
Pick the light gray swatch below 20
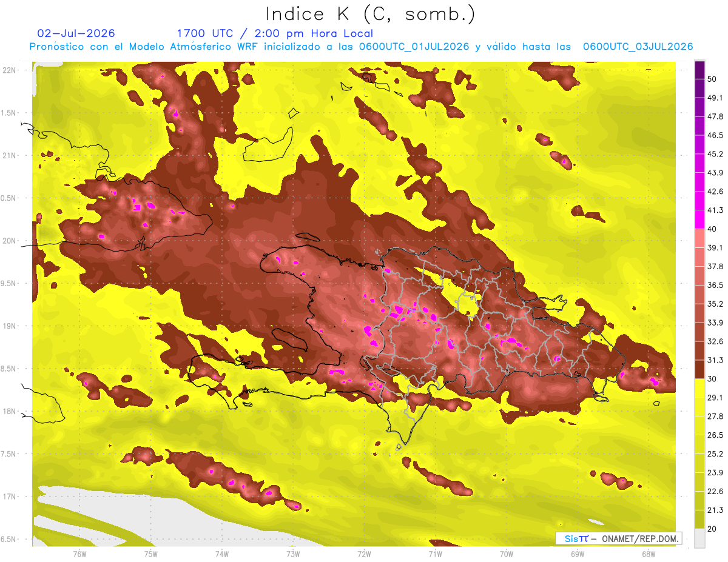pos(699,538)
